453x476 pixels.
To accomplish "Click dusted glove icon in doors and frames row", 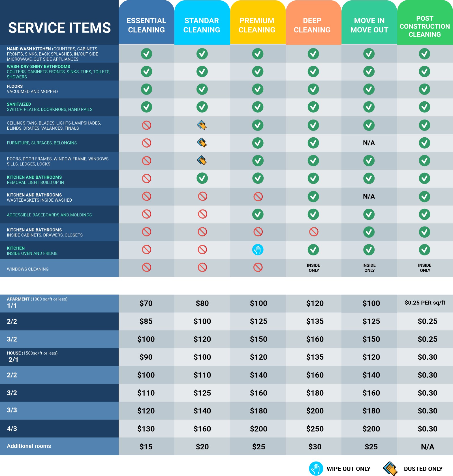I will pos(202,161).
